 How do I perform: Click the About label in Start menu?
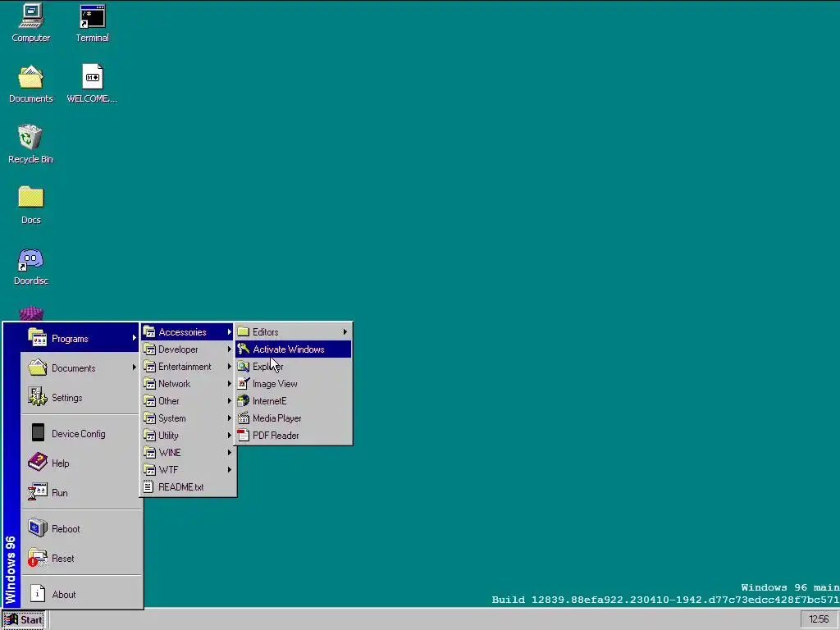(x=64, y=594)
